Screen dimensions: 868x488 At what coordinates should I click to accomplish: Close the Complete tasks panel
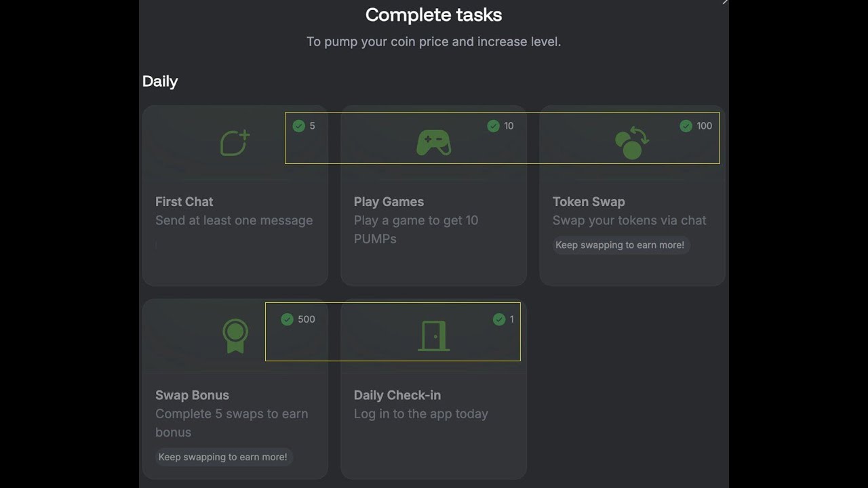point(725,3)
